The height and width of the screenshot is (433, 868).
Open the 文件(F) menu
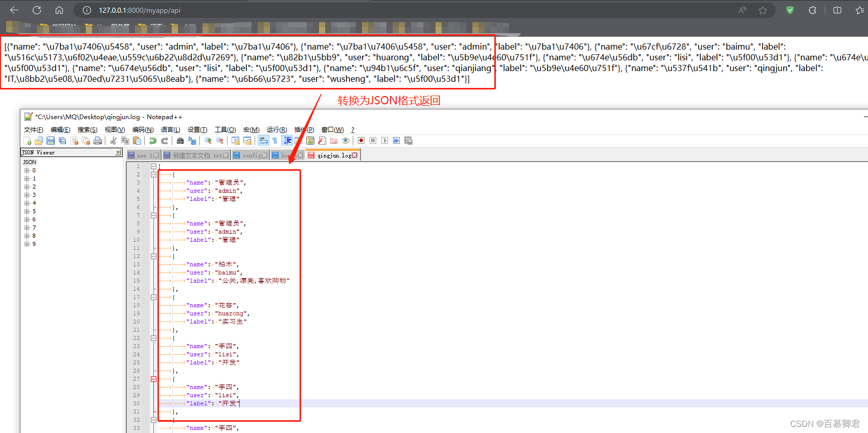coord(34,130)
